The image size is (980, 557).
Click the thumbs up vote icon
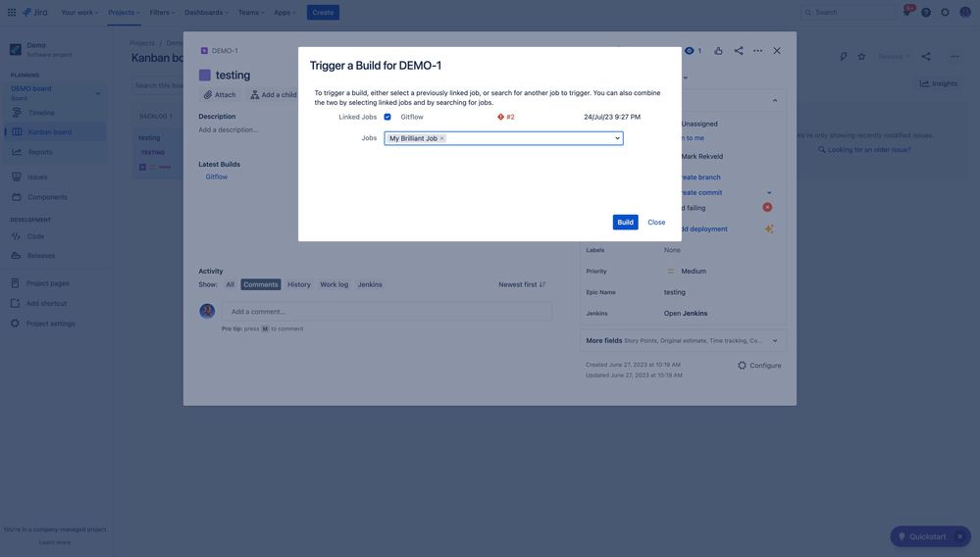point(718,51)
